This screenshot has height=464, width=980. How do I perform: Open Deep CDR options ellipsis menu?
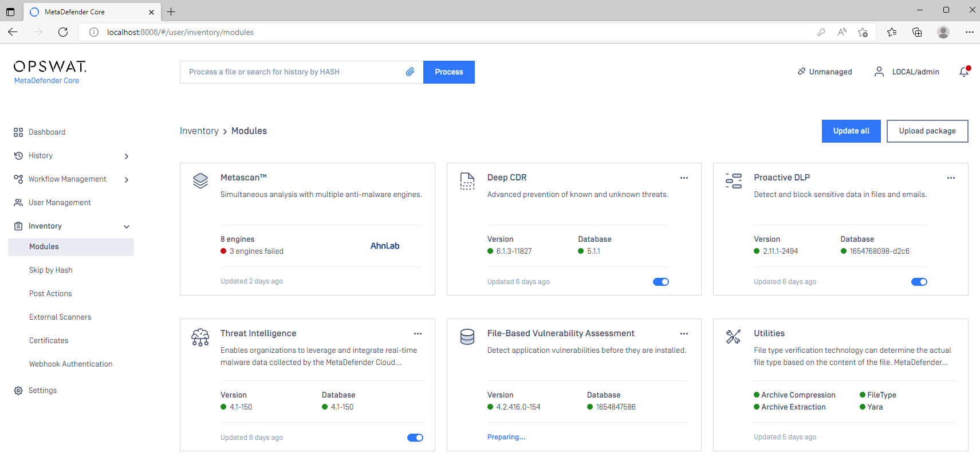pyautogui.click(x=684, y=178)
